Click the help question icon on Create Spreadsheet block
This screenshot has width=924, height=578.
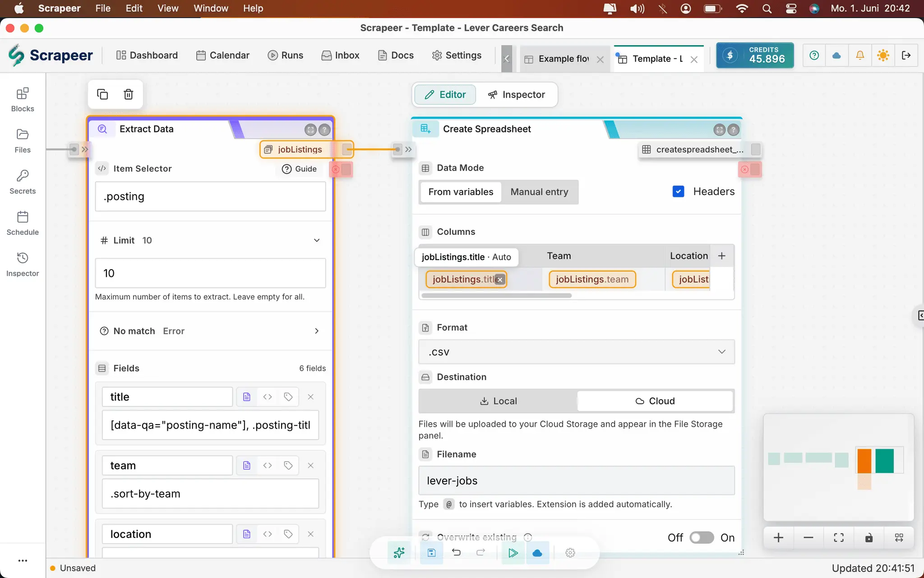734,130
